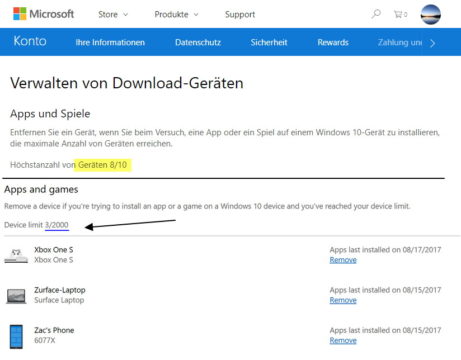Show more tabs with the right chevron

pyautogui.click(x=433, y=43)
